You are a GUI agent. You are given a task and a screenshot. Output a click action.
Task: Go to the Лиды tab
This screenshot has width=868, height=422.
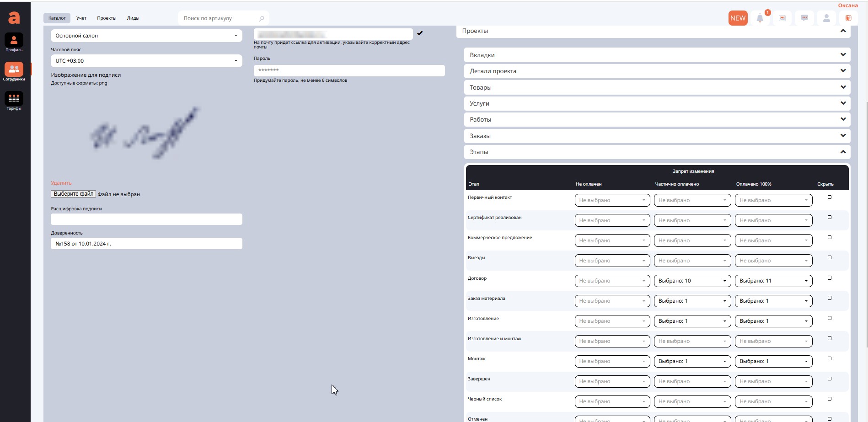click(133, 18)
